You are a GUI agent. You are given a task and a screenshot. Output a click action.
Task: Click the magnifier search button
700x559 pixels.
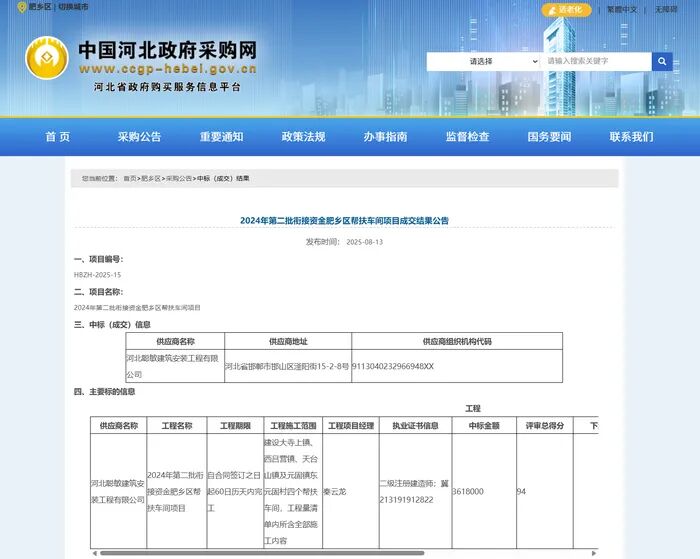662,61
